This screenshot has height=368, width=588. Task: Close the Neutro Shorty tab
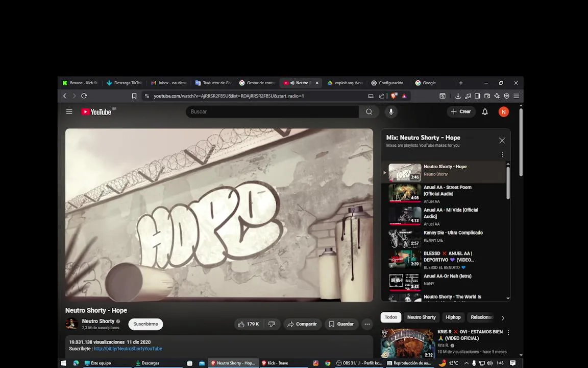pos(317,83)
